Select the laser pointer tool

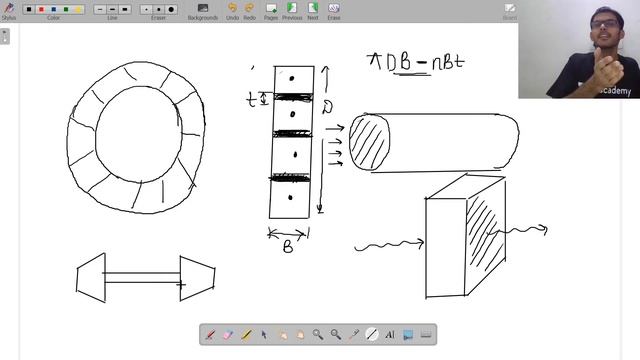[x=354, y=335]
